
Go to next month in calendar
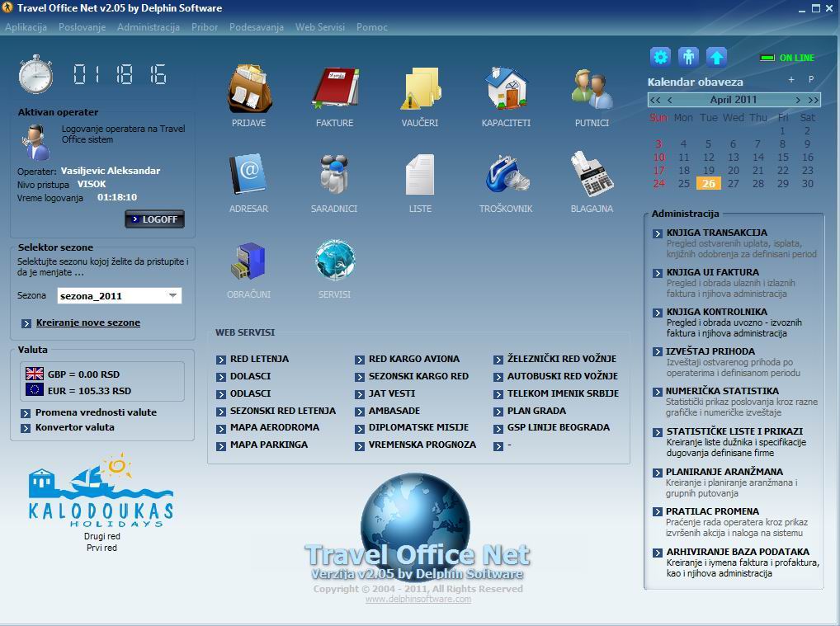click(798, 100)
